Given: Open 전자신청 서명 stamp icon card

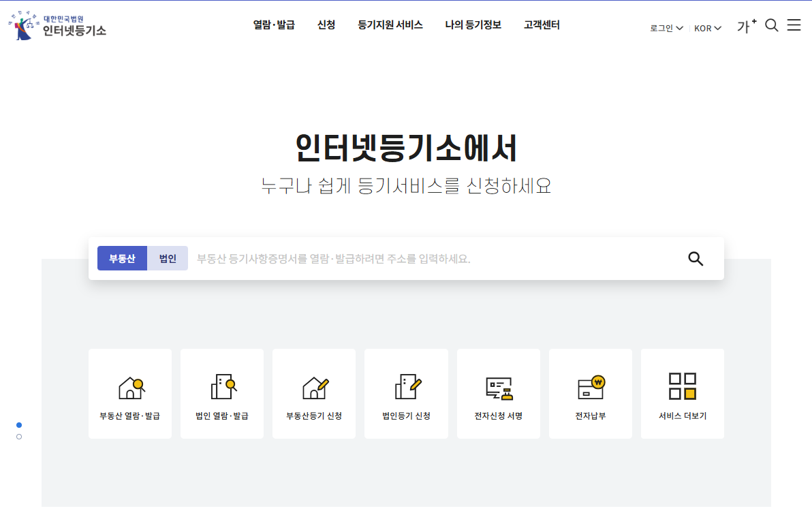Looking at the screenshot, I should [x=499, y=394].
